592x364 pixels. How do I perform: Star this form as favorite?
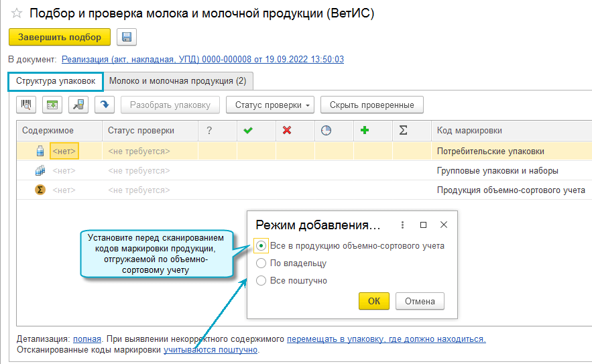pos(17,13)
